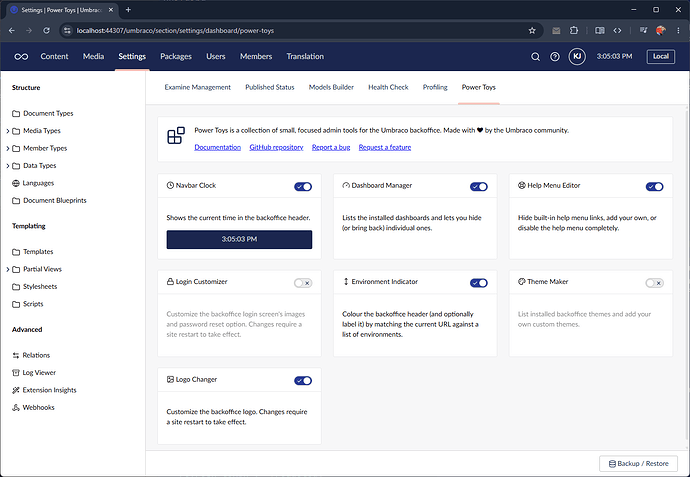Open the browser extensions puzzle icon
Viewport: 690px width, 477px height.
(574, 30)
